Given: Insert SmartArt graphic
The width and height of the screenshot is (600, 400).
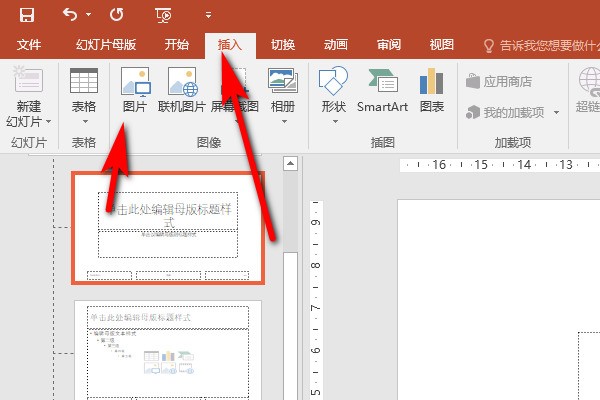Looking at the screenshot, I should [x=381, y=88].
